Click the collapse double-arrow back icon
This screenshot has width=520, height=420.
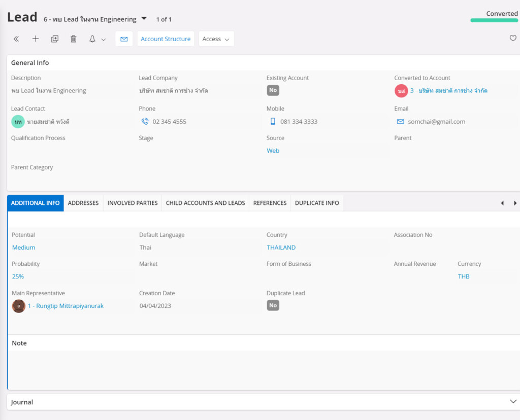[x=16, y=39]
